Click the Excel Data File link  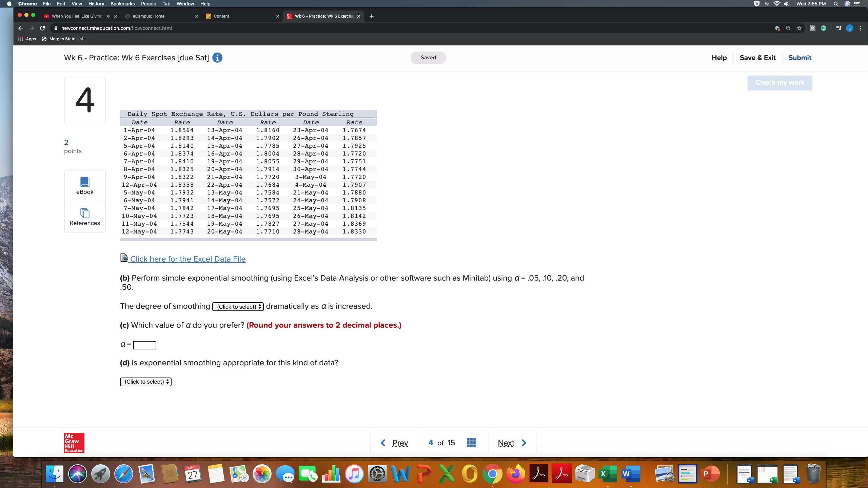188,259
